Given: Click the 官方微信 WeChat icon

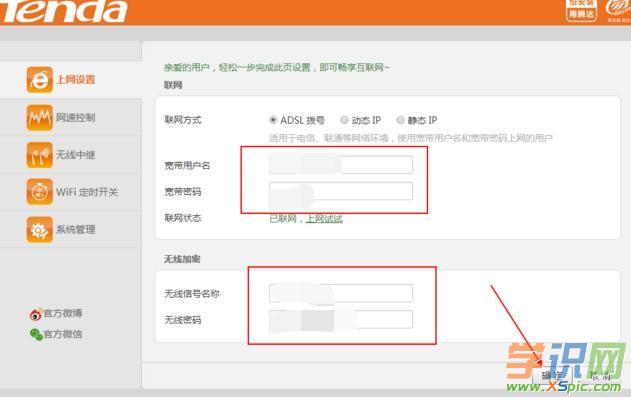Looking at the screenshot, I should pos(36,334).
